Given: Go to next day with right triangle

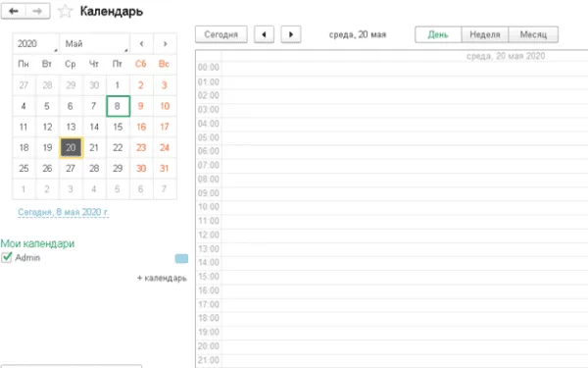Looking at the screenshot, I should [291, 34].
